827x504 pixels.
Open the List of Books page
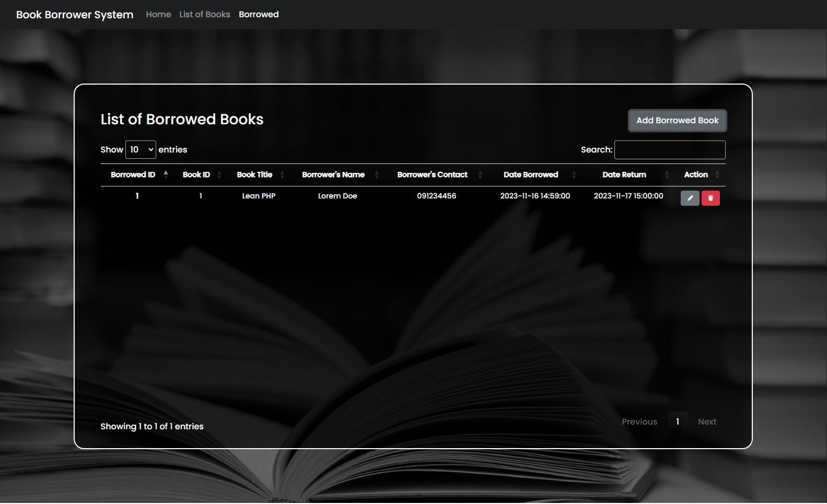point(205,15)
